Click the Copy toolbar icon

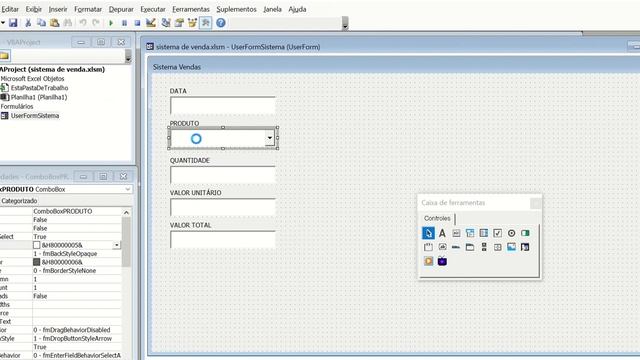pos(41,23)
